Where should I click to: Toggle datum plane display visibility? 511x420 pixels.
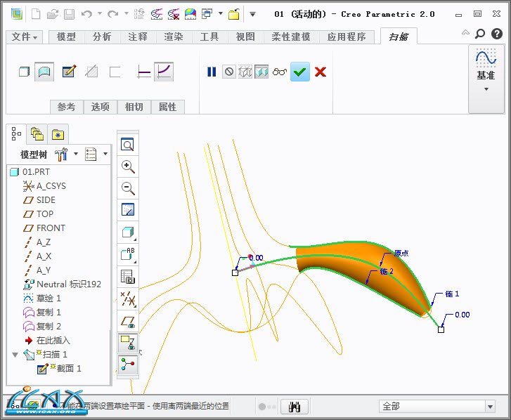click(x=127, y=322)
